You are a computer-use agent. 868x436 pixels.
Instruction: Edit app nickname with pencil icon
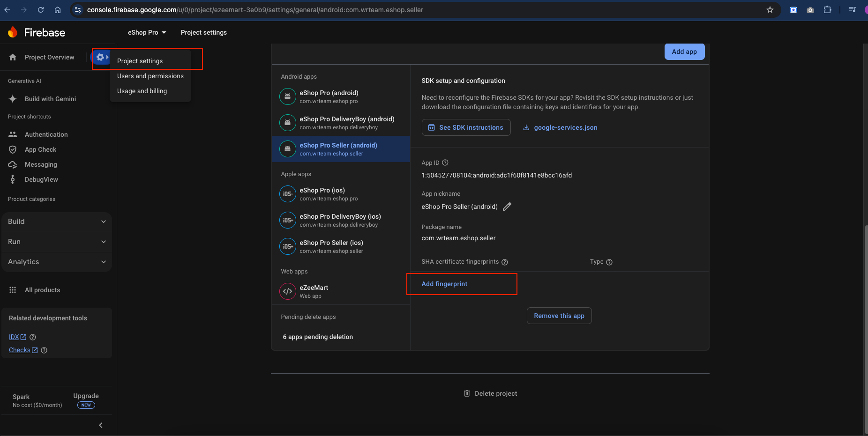click(x=507, y=207)
